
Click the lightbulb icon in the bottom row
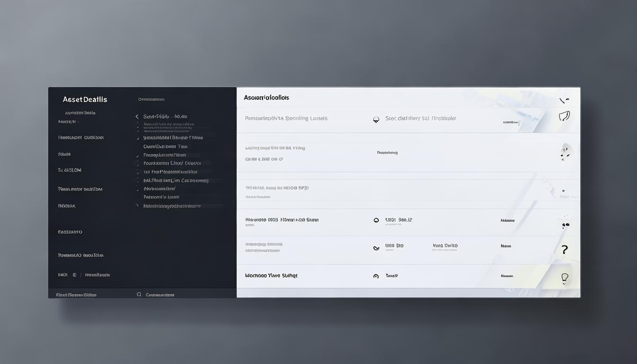pyautogui.click(x=564, y=278)
